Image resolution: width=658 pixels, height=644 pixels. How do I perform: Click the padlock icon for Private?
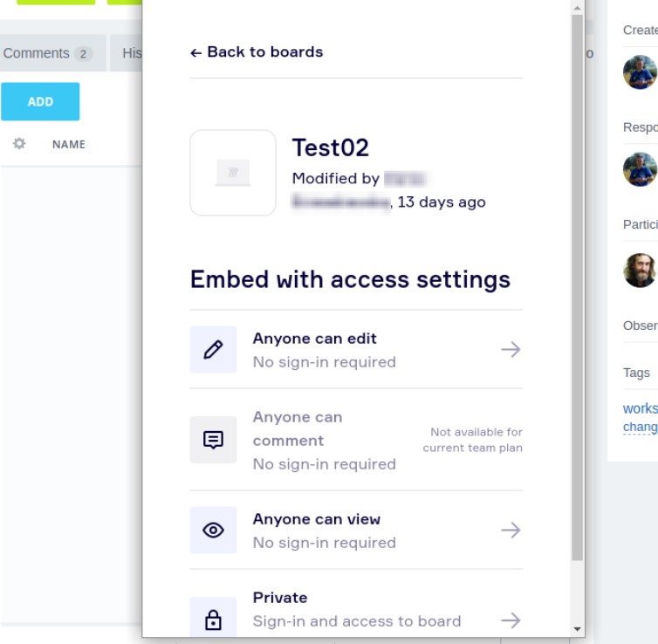[213, 620]
